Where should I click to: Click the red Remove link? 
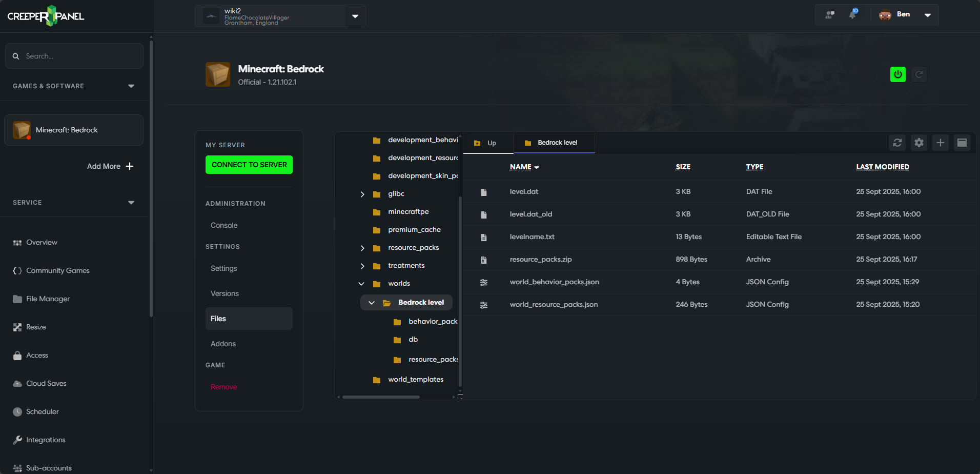pos(223,387)
